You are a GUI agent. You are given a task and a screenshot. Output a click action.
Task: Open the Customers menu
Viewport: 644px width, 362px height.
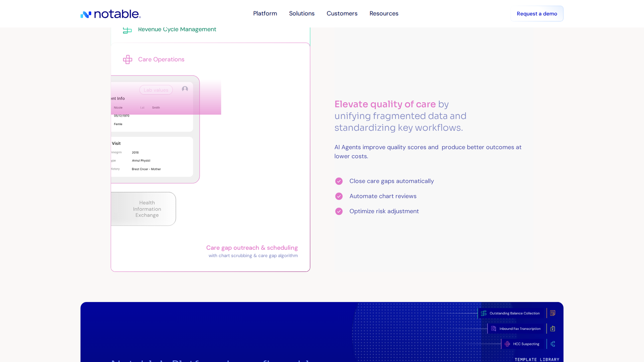tap(342, 13)
